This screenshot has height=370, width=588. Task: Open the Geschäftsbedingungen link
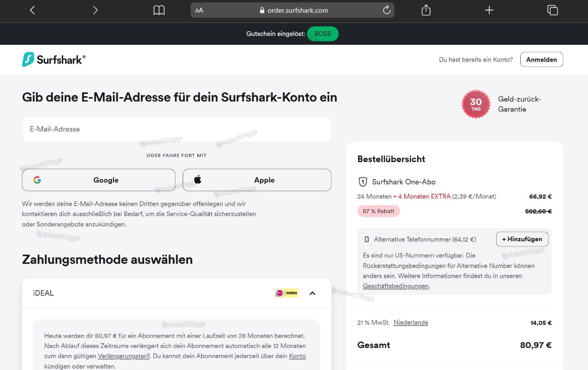tap(396, 286)
